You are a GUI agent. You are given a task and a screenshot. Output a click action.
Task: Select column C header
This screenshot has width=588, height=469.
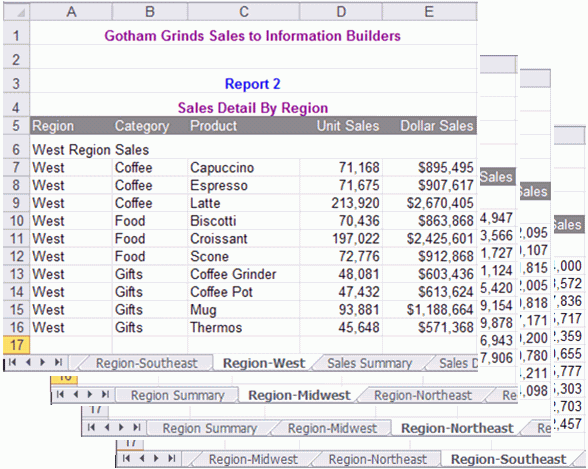point(244,12)
